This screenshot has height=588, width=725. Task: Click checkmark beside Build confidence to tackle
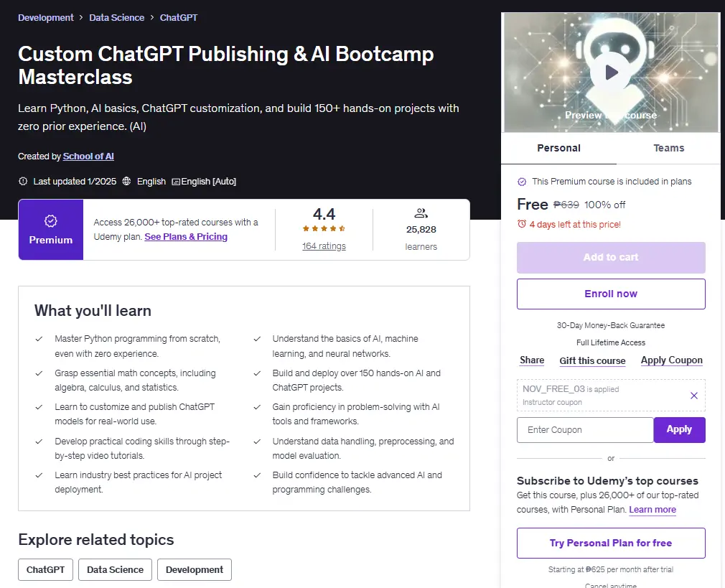tap(257, 475)
